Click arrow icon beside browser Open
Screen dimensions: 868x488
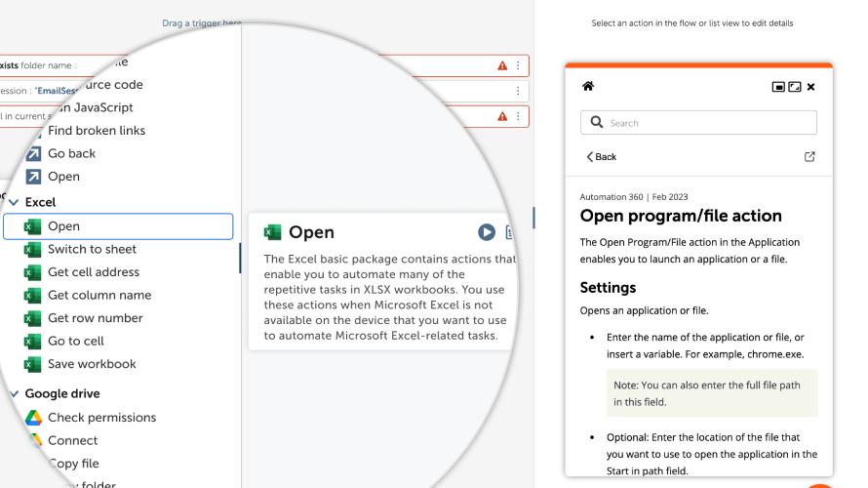pos(33,177)
